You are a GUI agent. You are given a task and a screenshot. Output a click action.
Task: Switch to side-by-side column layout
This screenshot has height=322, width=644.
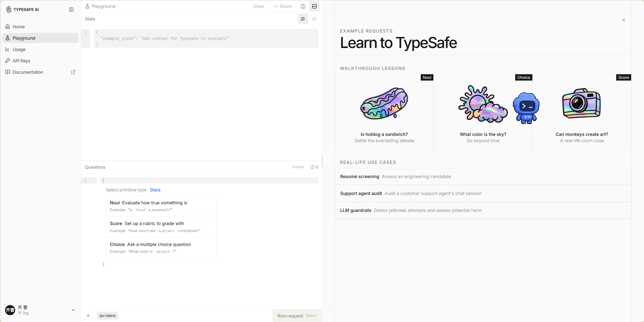(303, 6)
